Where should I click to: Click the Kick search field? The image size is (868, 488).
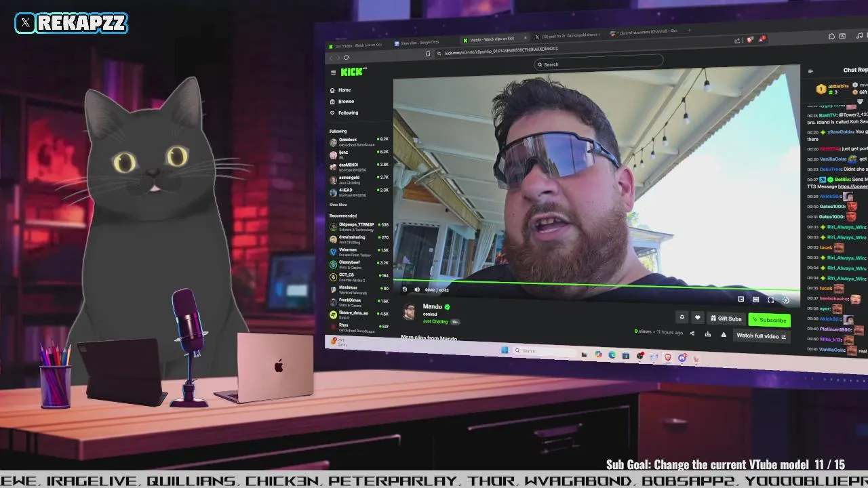[x=599, y=64]
